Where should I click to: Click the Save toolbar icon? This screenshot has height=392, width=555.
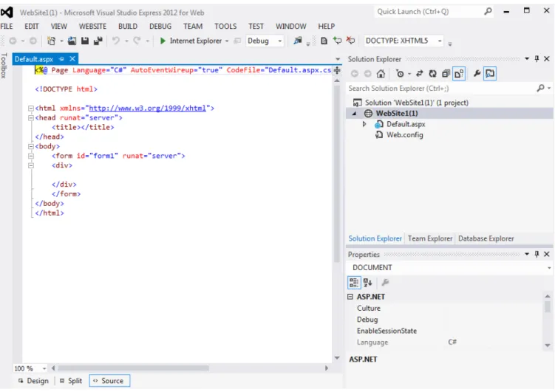click(85, 41)
